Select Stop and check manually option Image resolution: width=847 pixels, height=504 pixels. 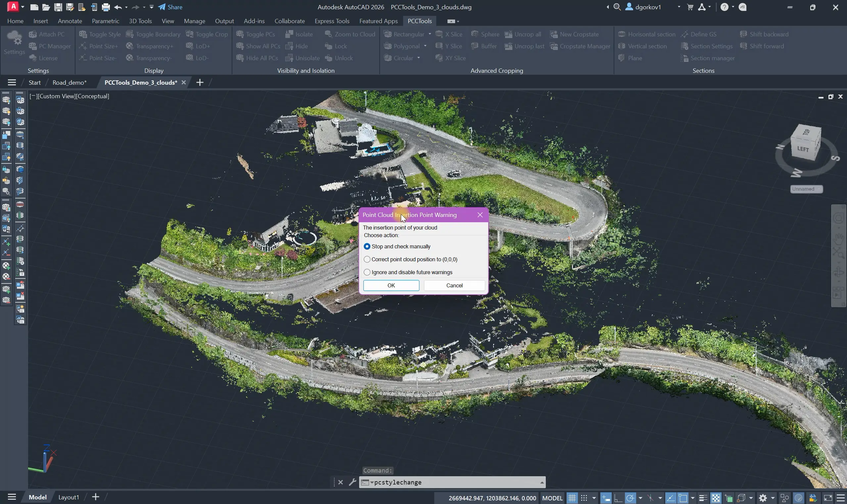tap(367, 247)
